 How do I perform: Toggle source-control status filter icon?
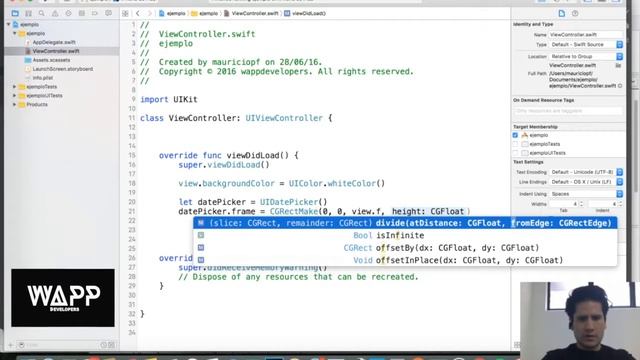[x=111, y=345]
